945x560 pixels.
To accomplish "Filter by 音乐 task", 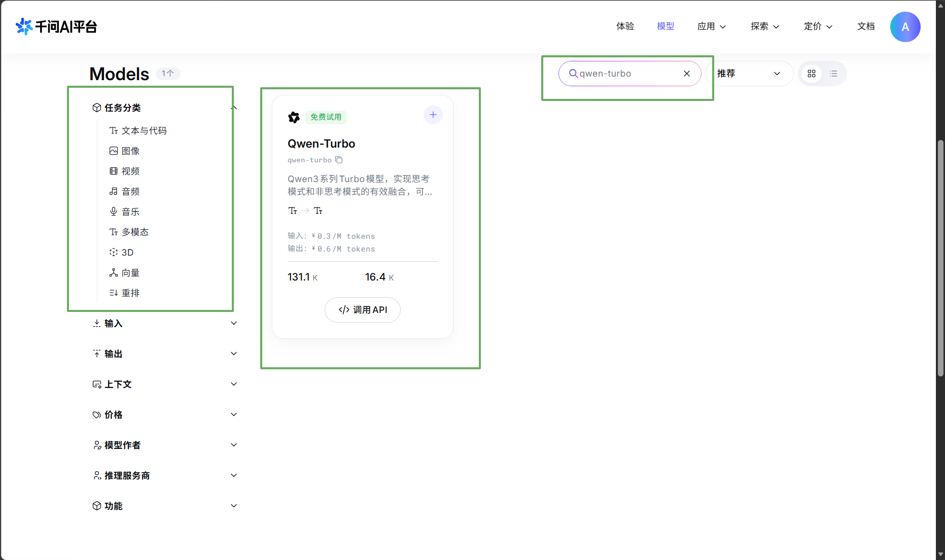I will click(x=124, y=212).
